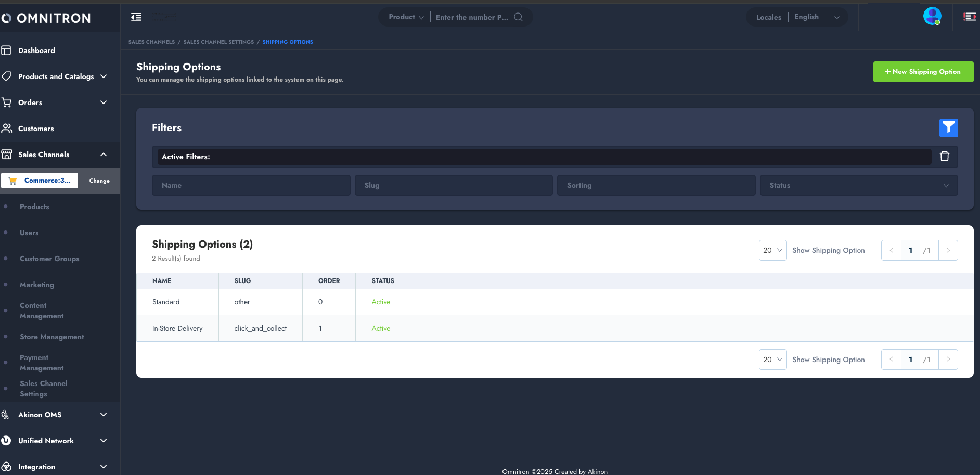Open the user profile avatar

point(932,16)
